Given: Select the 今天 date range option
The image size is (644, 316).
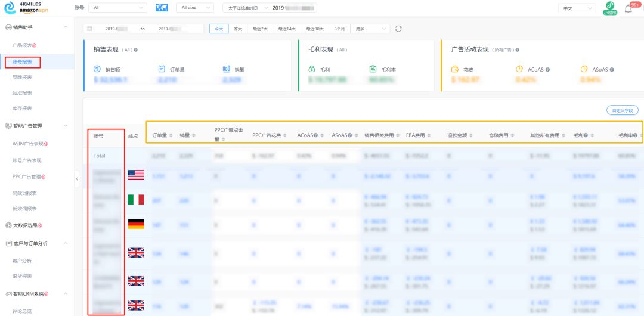Looking at the screenshot, I should click(219, 29).
